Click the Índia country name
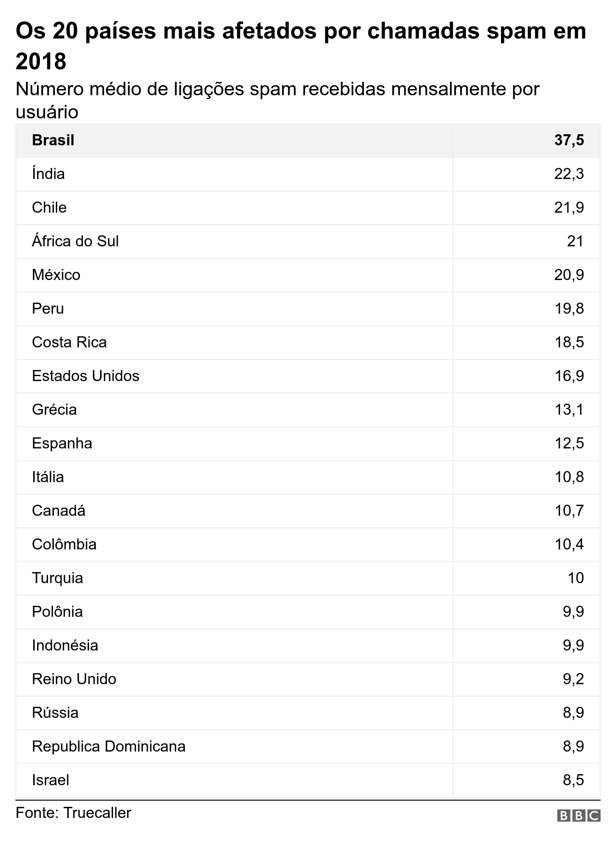616x842 pixels. point(48,174)
